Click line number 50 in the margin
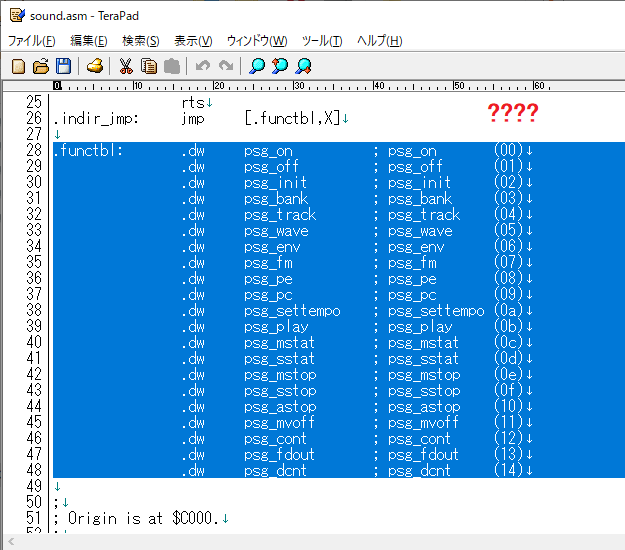625x550 pixels. tap(34, 502)
